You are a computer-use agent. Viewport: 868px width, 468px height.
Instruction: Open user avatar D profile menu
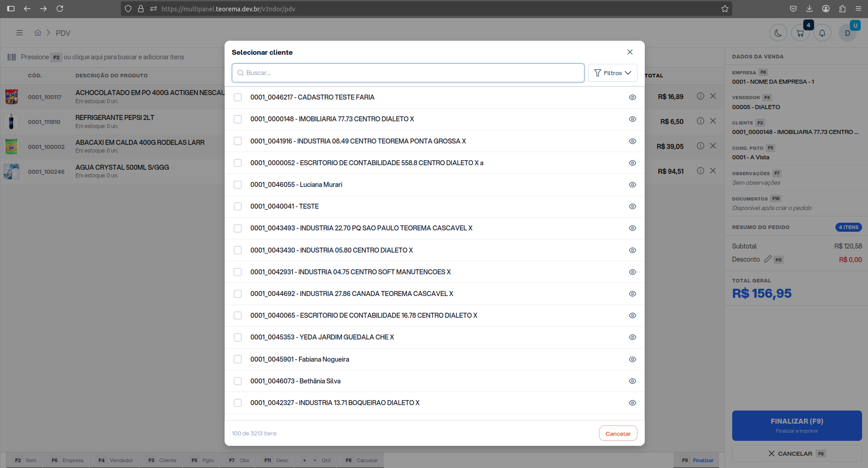click(847, 33)
